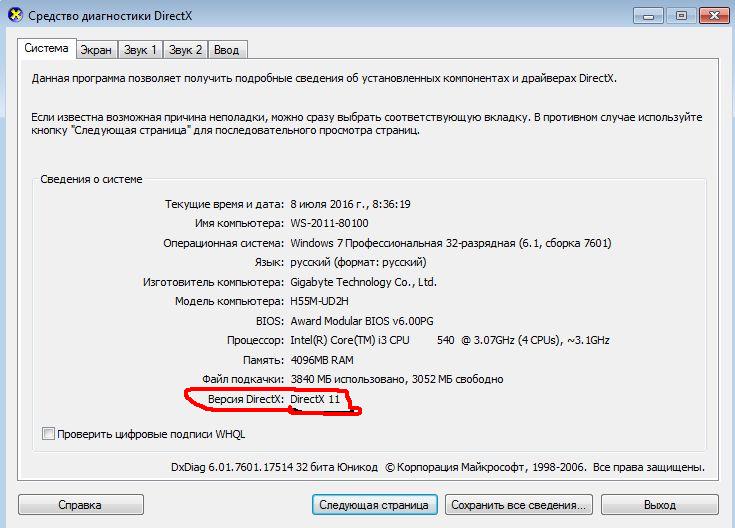
Task: Click the Выход button
Action: point(660,505)
